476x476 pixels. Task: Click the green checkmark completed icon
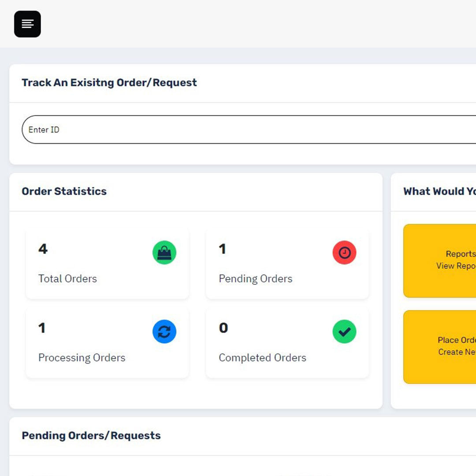[x=344, y=331]
